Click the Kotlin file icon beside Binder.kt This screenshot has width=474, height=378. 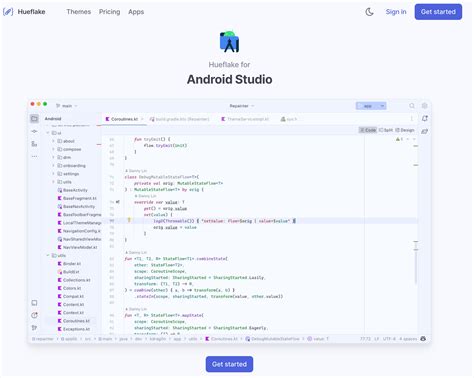coord(60,264)
